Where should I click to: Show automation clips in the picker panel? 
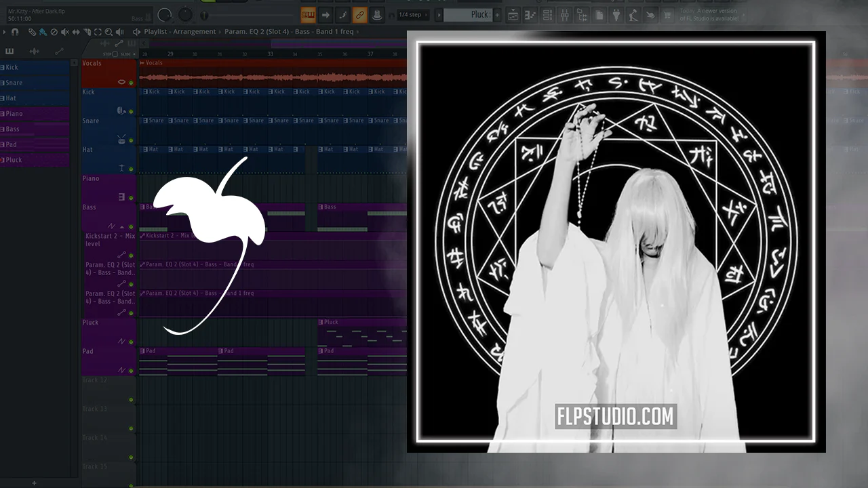(x=59, y=52)
